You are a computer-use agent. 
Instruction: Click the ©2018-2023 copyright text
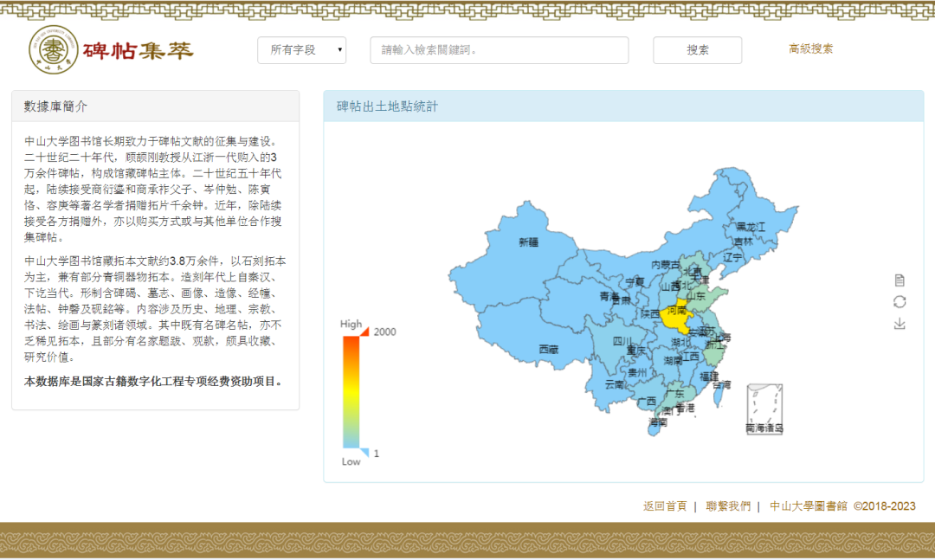pyautogui.click(x=884, y=506)
